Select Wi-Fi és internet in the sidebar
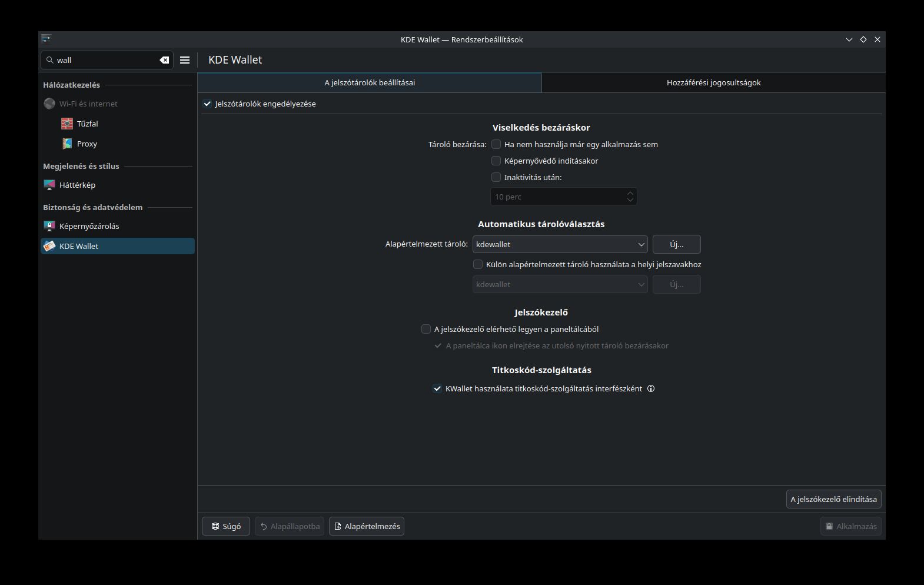Screen dimensions: 924x585 tap(118, 104)
